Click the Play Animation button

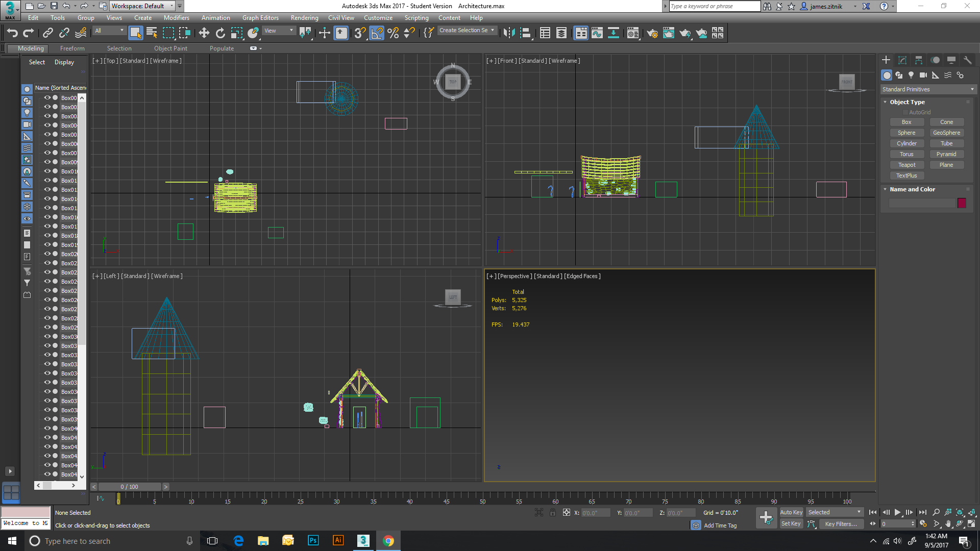(x=897, y=512)
